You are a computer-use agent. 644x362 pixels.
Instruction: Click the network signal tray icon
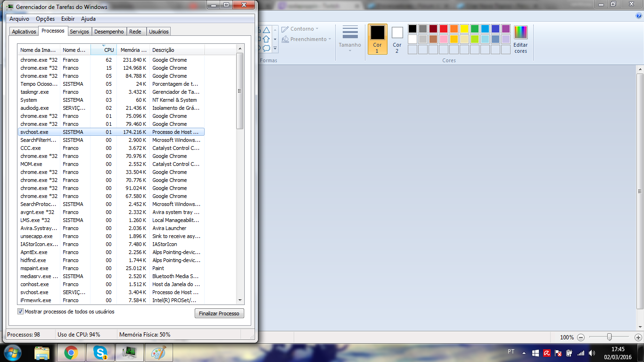click(581, 353)
